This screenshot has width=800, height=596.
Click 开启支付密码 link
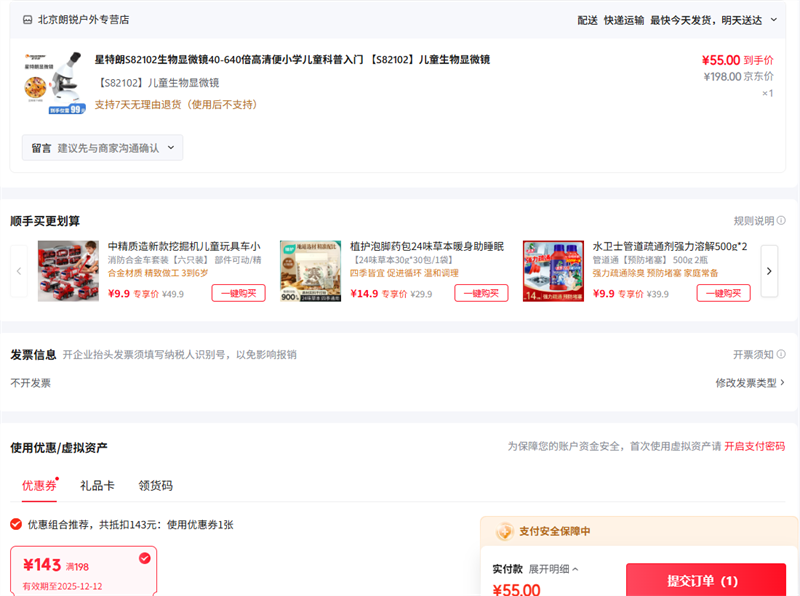point(754,446)
